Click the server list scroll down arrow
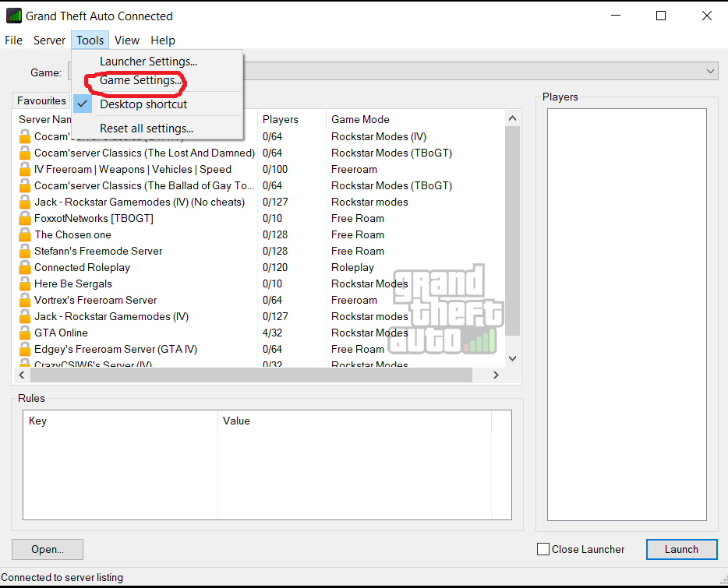The height and width of the screenshot is (588, 728). pos(513,358)
